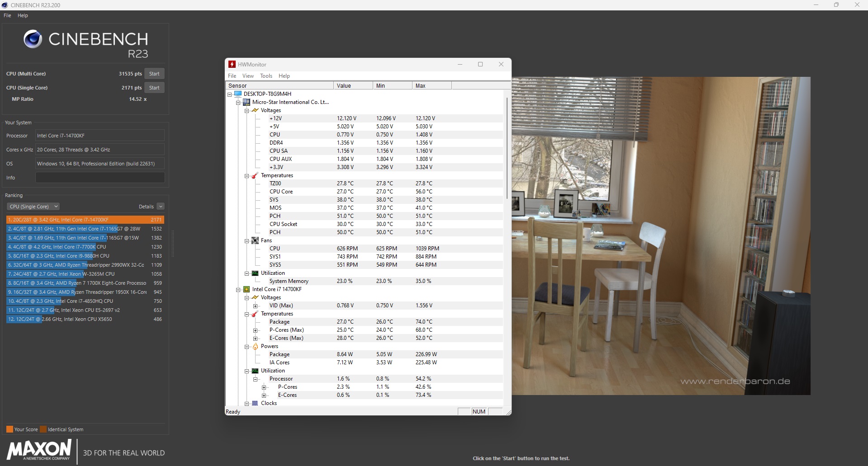The image size is (868, 466).
Task: Open Cinebench Help menu
Action: point(23,15)
